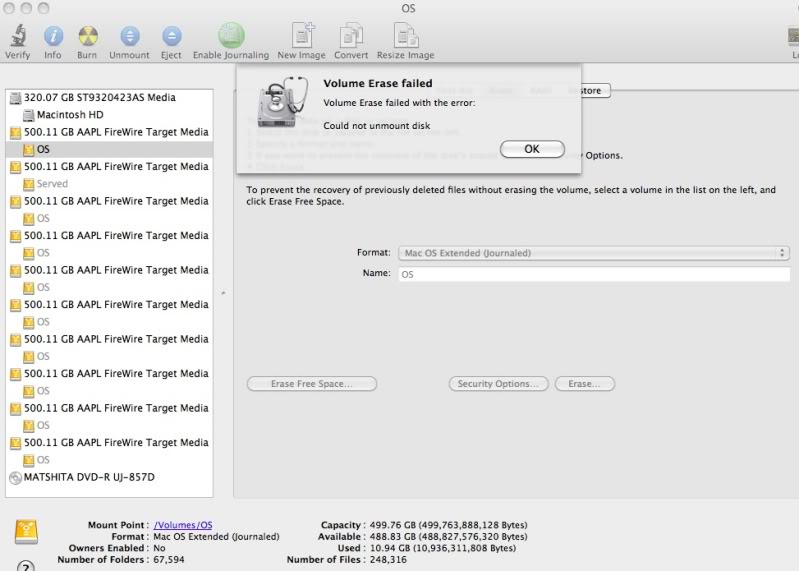Open the /Volumes/OS mount point link
Screen dimensions: 799x571
[x=183, y=525]
